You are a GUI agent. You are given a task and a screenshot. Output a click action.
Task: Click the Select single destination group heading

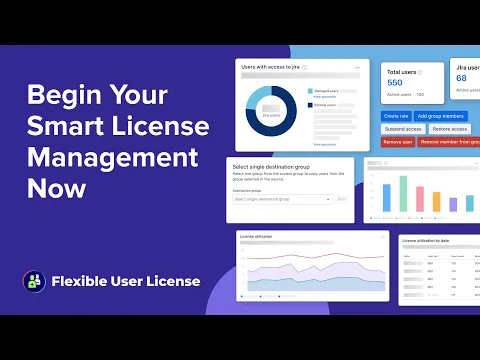pyautogui.click(x=271, y=167)
